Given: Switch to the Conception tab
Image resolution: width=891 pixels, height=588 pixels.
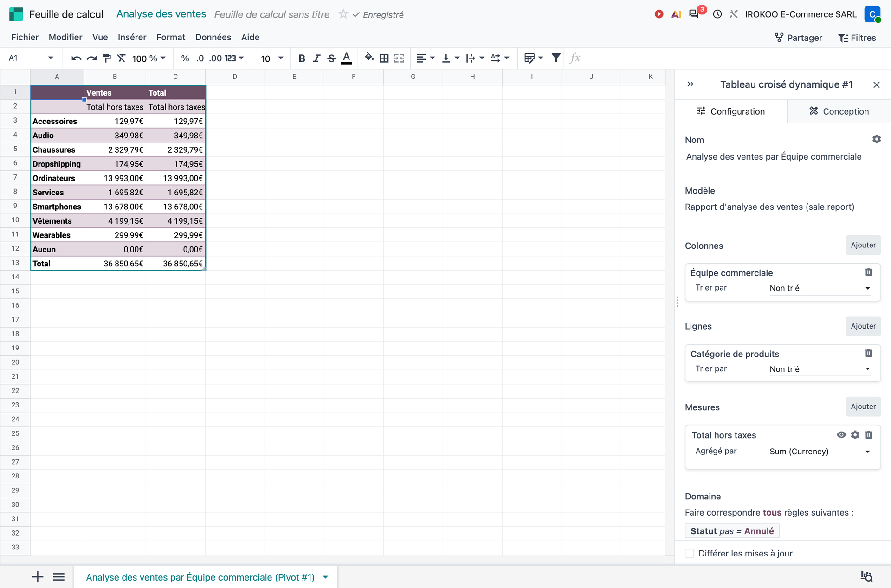Looking at the screenshot, I should (x=839, y=111).
